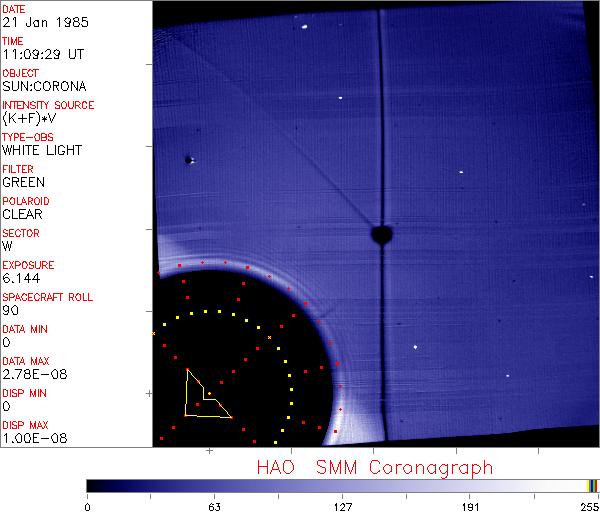The height and width of the screenshot is (512, 600).
Task: Click the intensity source value "(K+F)*V"
Action: pos(29,119)
